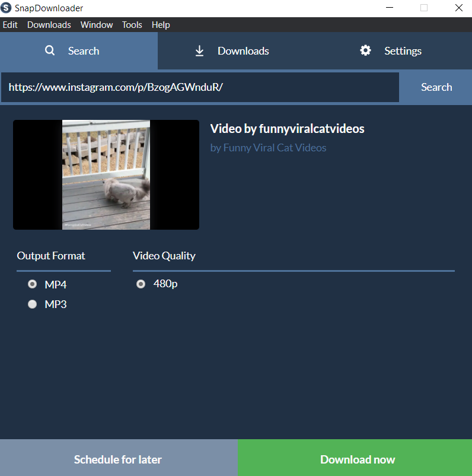Click the green Download now button
Screen dimensions: 472x476
click(x=355, y=458)
